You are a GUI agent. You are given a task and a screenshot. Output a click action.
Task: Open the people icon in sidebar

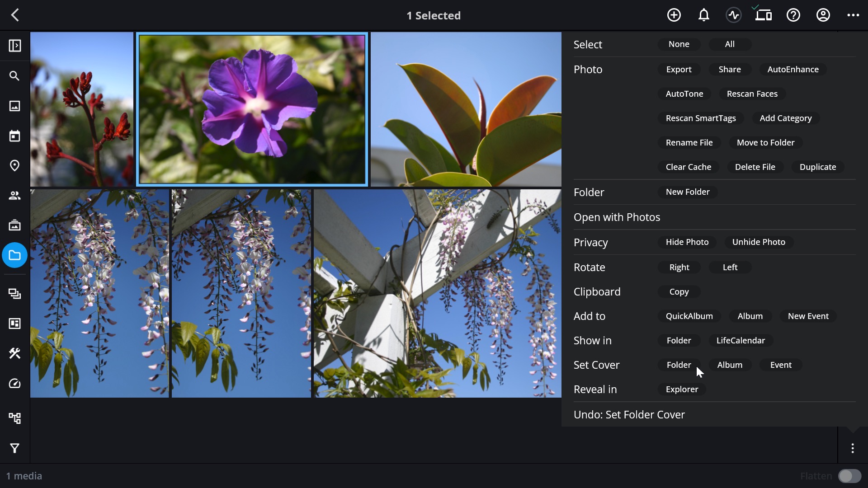click(x=14, y=196)
